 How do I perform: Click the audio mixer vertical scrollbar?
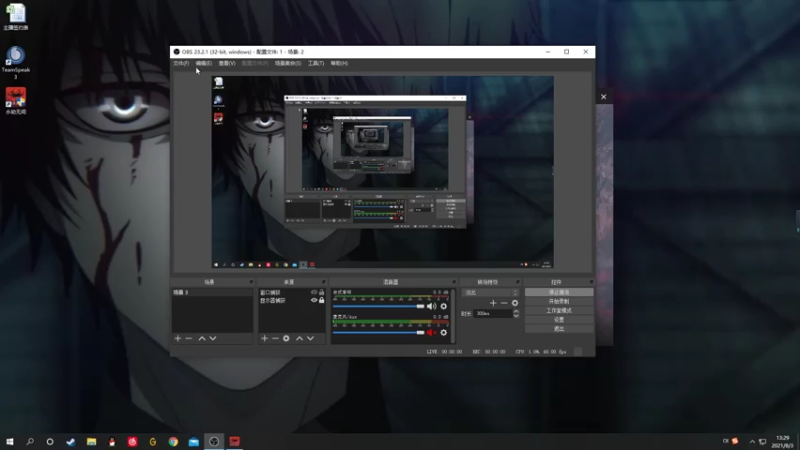tap(453, 315)
